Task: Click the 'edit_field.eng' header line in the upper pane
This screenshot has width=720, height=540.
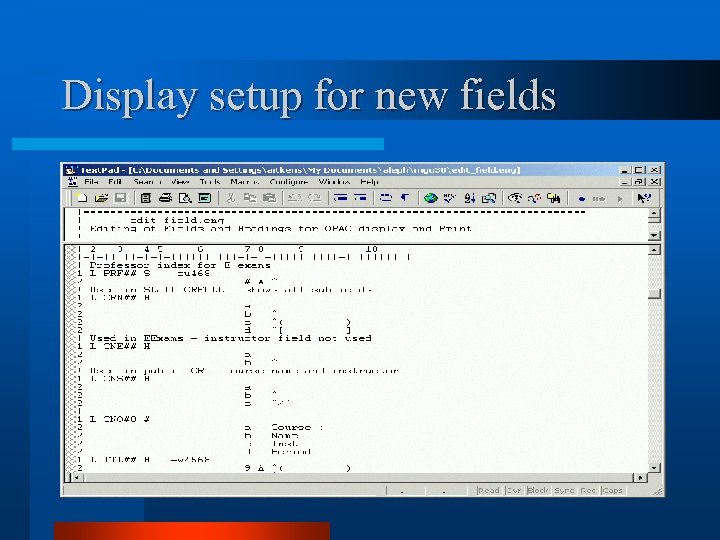Action: tap(177, 220)
